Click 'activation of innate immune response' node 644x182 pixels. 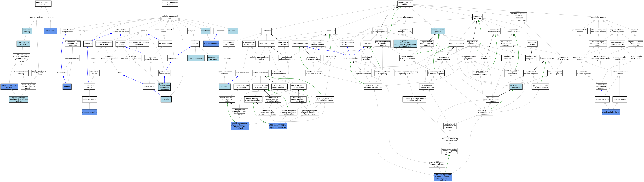tap(450, 126)
